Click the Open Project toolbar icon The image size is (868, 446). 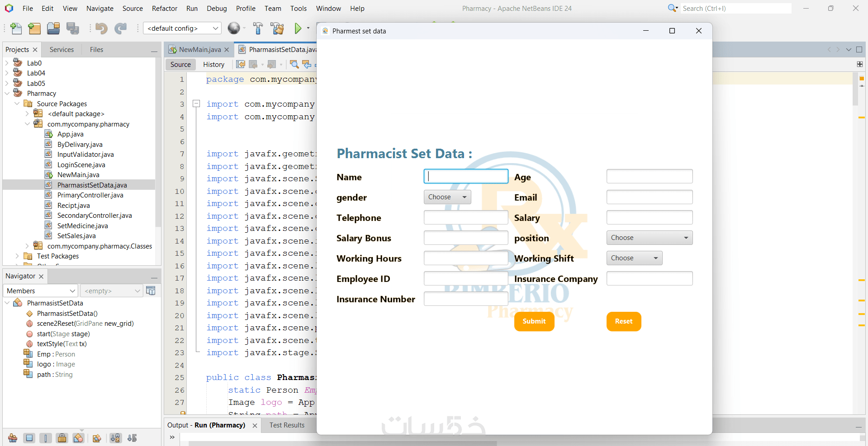coord(53,28)
